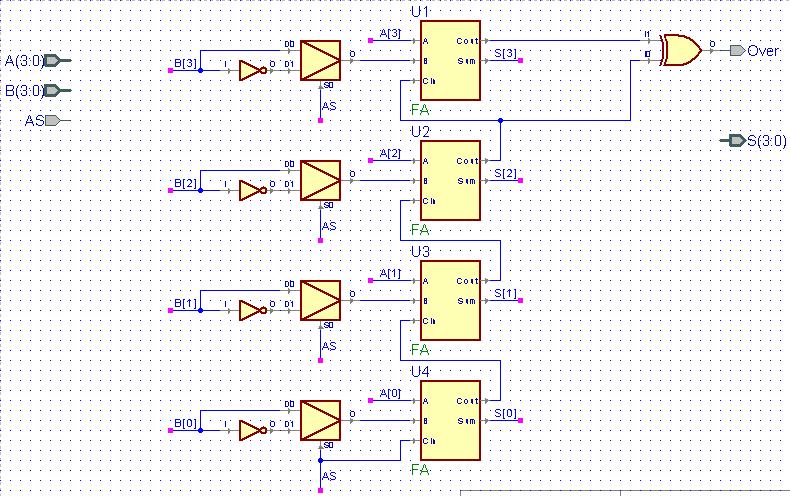Click the S[0] net label
The image size is (790, 496).
tap(505, 413)
